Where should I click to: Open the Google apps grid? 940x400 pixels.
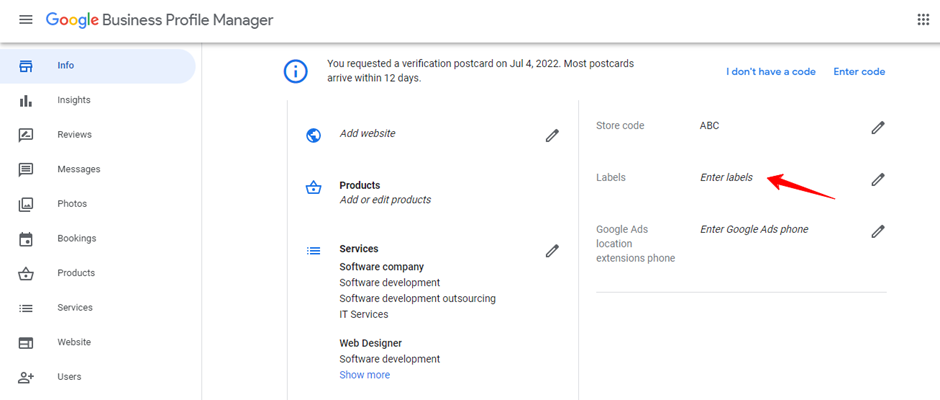click(923, 20)
